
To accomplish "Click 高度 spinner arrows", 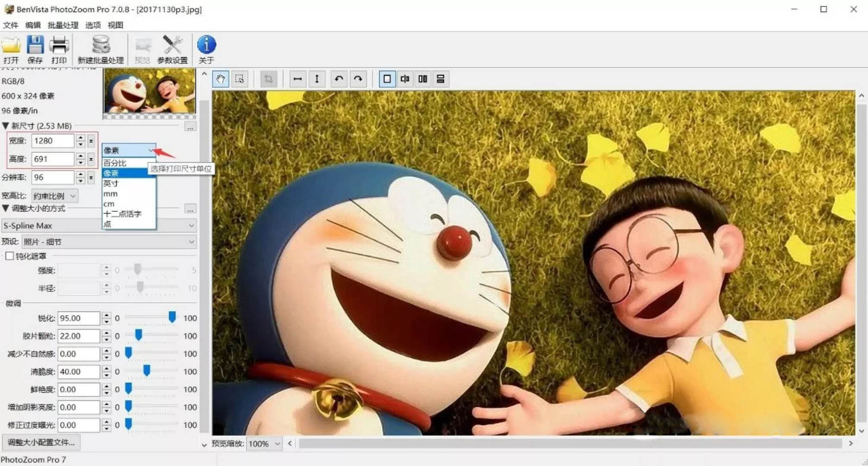I will point(81,159).
